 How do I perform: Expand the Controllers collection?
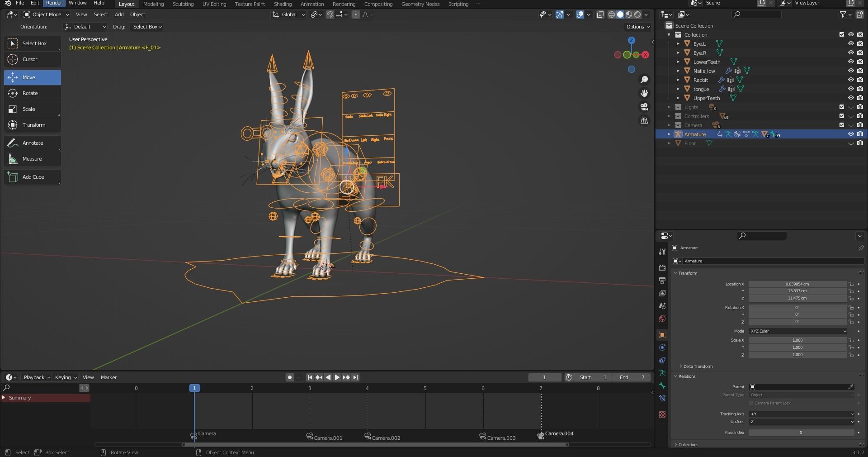[669, 116]
